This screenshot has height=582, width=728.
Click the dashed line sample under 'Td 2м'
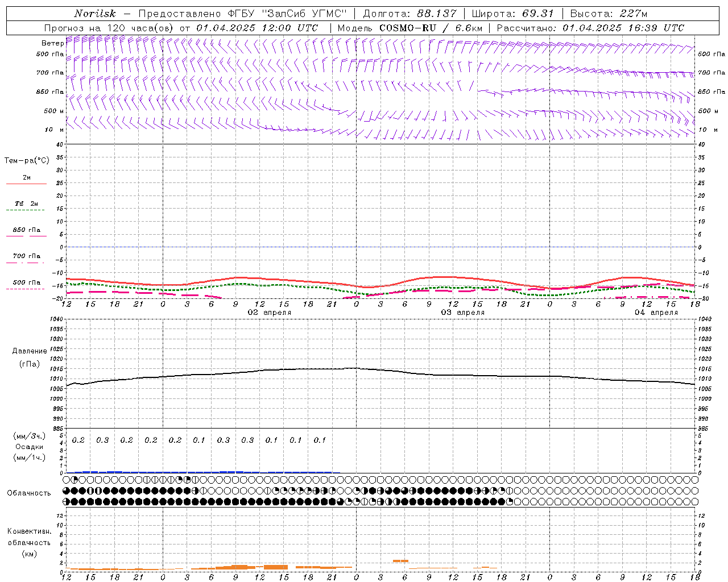(25, 210)
